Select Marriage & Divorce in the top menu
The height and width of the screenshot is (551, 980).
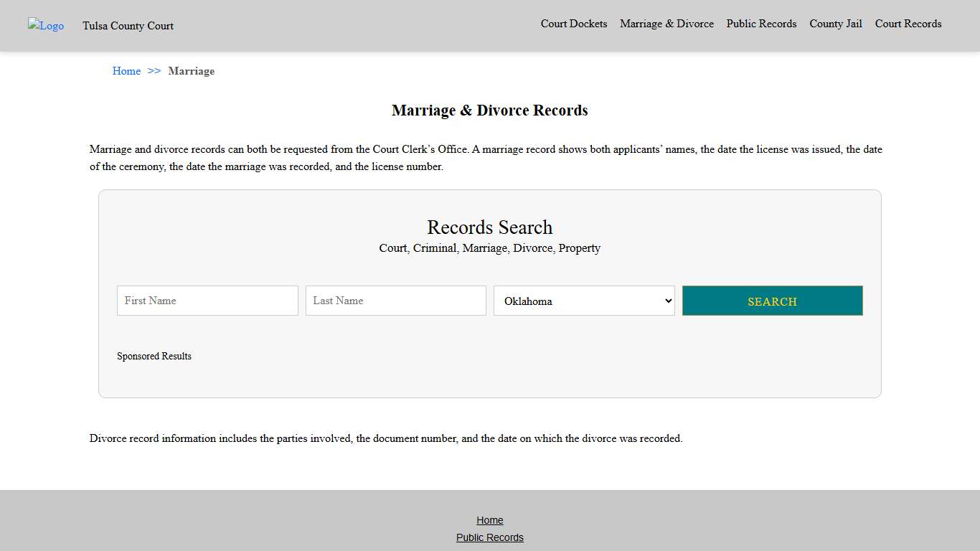point(666,24)
